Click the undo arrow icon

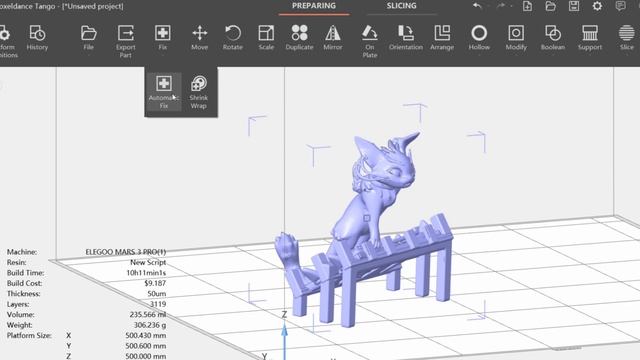tap(477, 6)
